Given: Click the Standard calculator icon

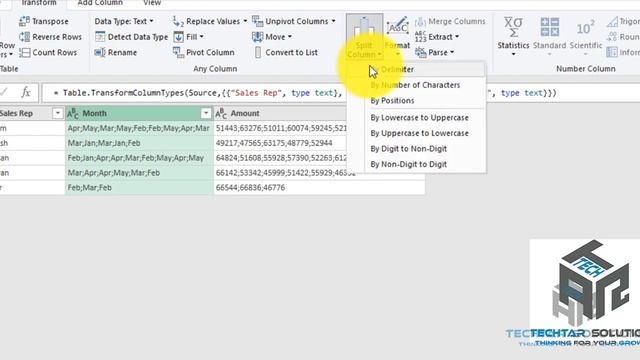Looking at the screenshot, I should tap(549, 27).
